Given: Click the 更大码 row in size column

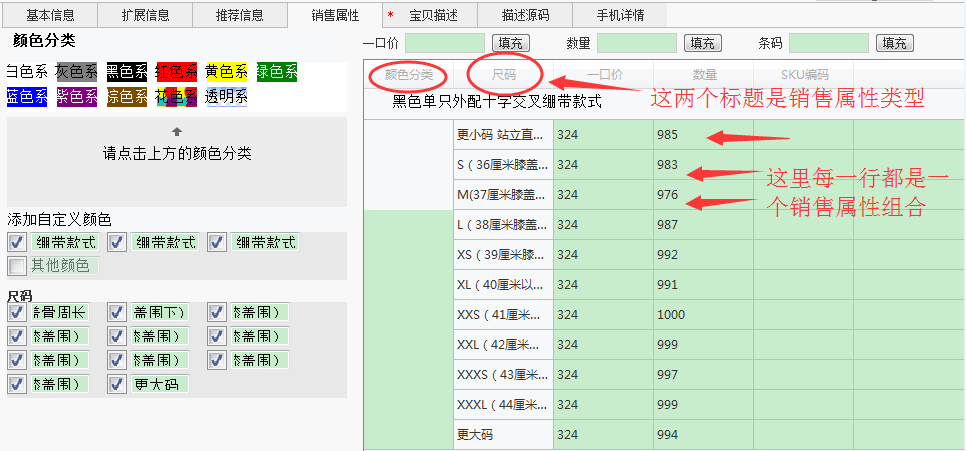Looking at the screenshot, I should coord(503,435).
